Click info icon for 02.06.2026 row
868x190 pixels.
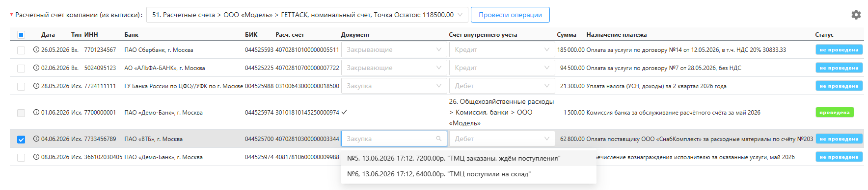point(36,68)
